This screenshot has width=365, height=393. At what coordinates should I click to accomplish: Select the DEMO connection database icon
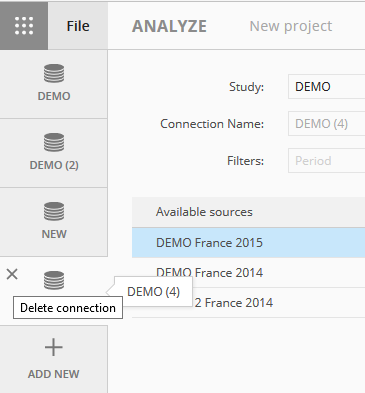[54, 73]
